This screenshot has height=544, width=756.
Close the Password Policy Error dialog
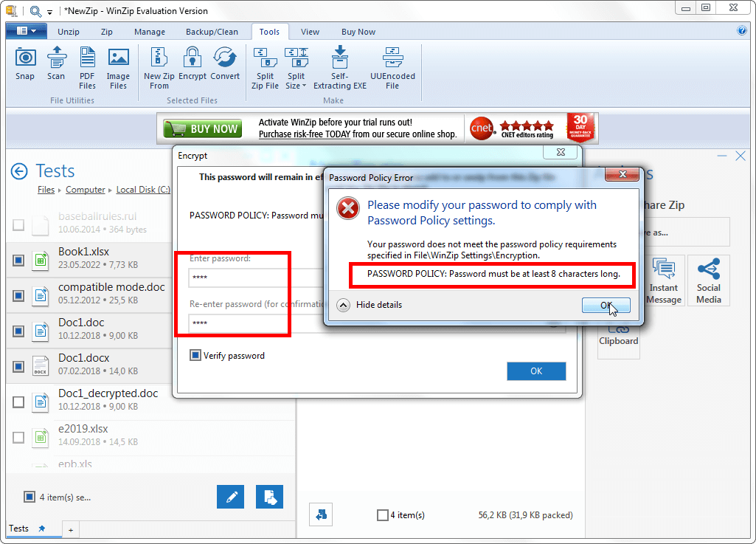(x=623, y=173)
